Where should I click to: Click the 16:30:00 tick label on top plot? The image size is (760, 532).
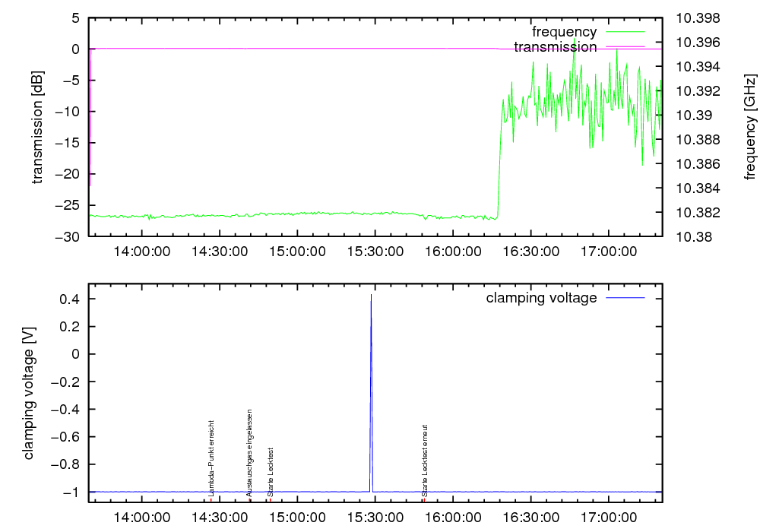pyautogui.click(x=533, y=250)
